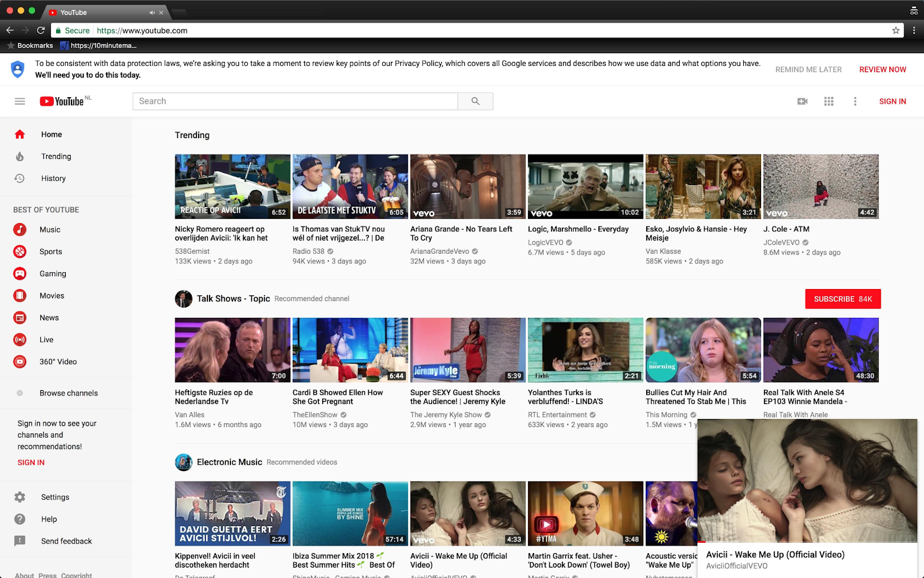Click the Live category icon

(20, 339)
